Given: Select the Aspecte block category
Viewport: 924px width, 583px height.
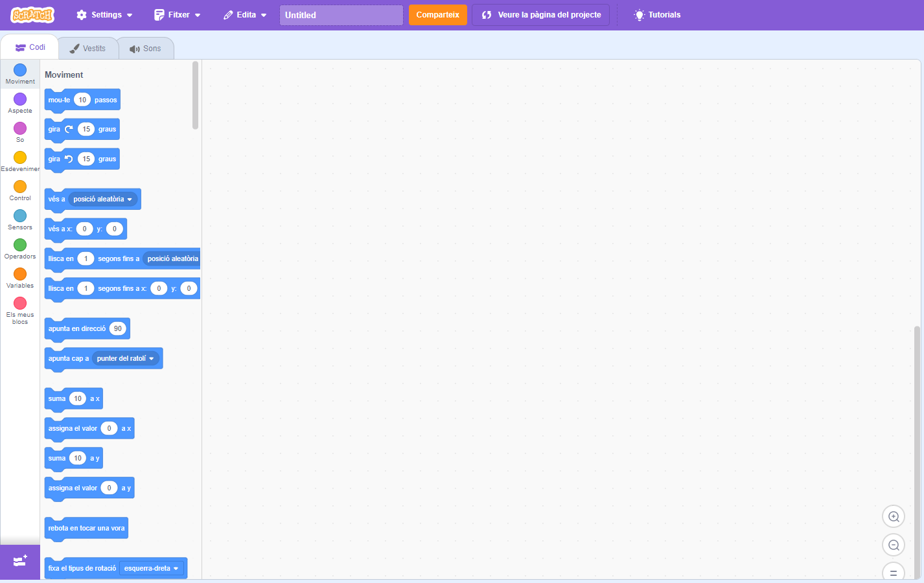Looking at the screenshot, I should pyautogui.click(x=20, y=102).
